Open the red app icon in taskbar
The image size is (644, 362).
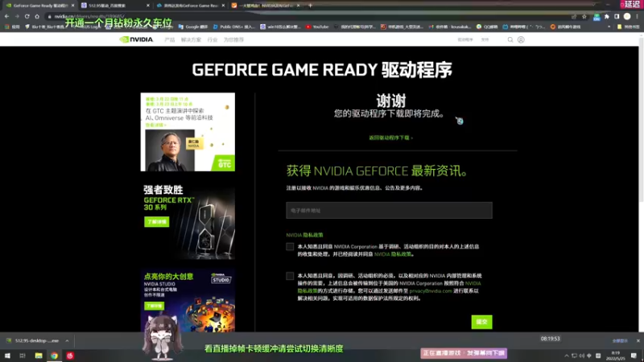coord(70,356)
